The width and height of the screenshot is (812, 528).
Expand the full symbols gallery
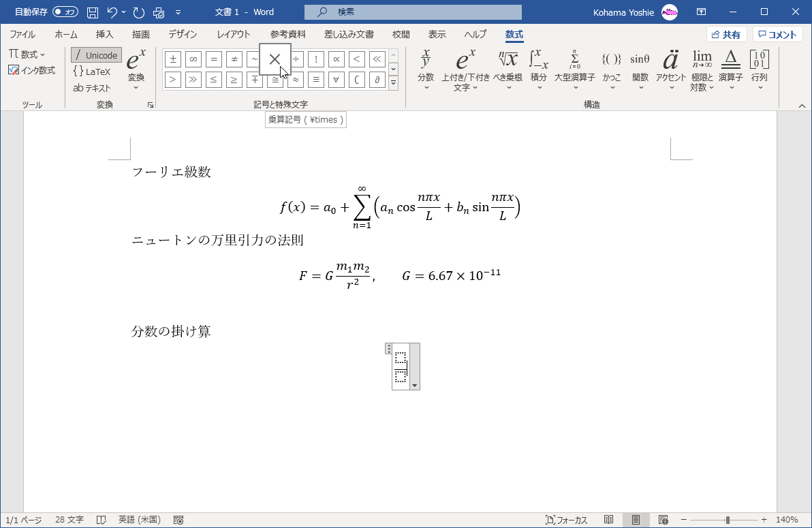(394, 82)
